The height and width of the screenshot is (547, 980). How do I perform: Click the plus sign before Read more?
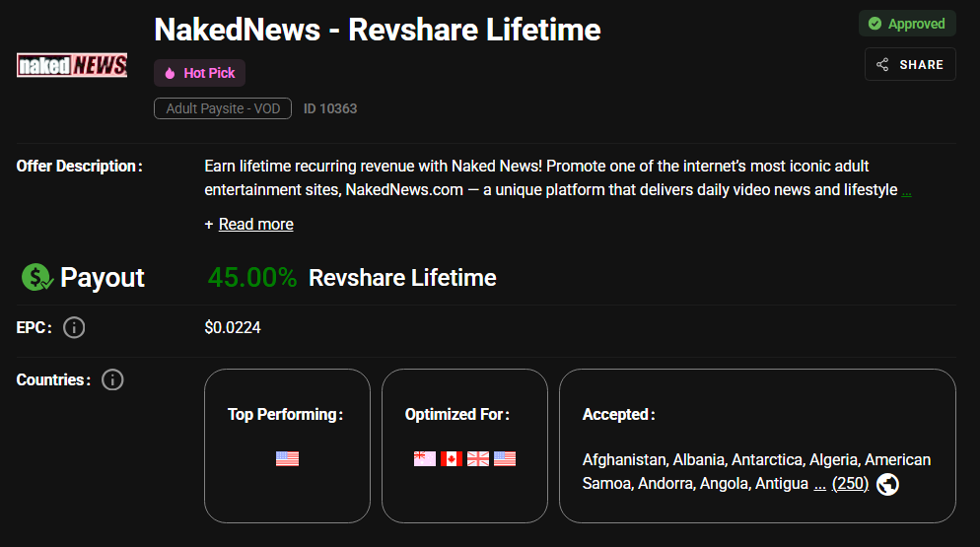click(209, 225)
